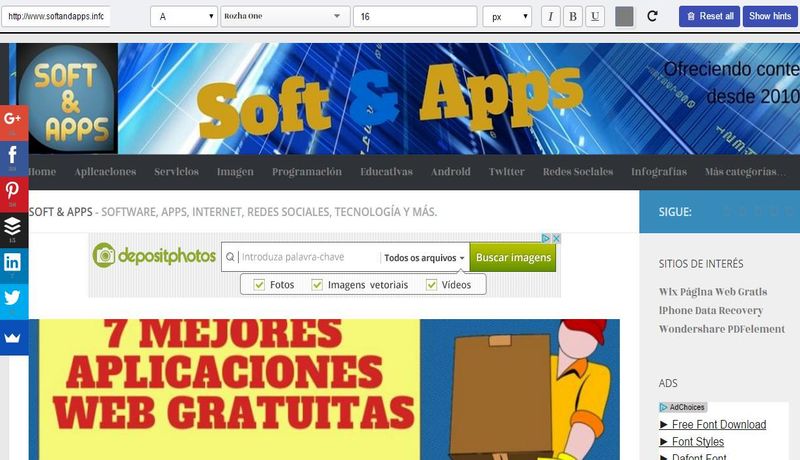Click the Show hints button
800x460 pixels.
pos(770,16)
